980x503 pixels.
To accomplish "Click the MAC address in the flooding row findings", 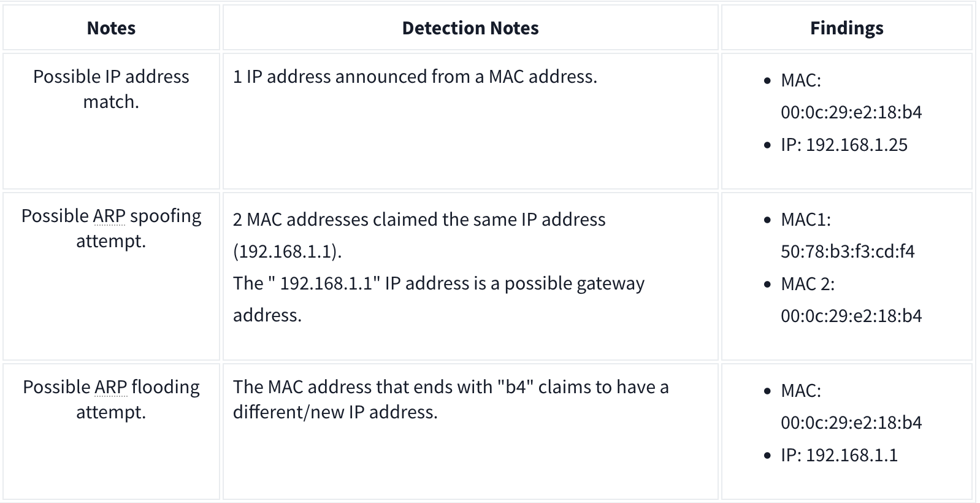I will pyautogui.click(x=851, y=423).
